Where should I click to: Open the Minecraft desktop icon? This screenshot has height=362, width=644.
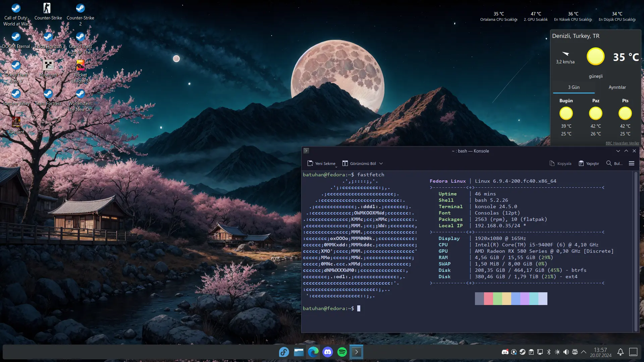(x=48, y=69)
